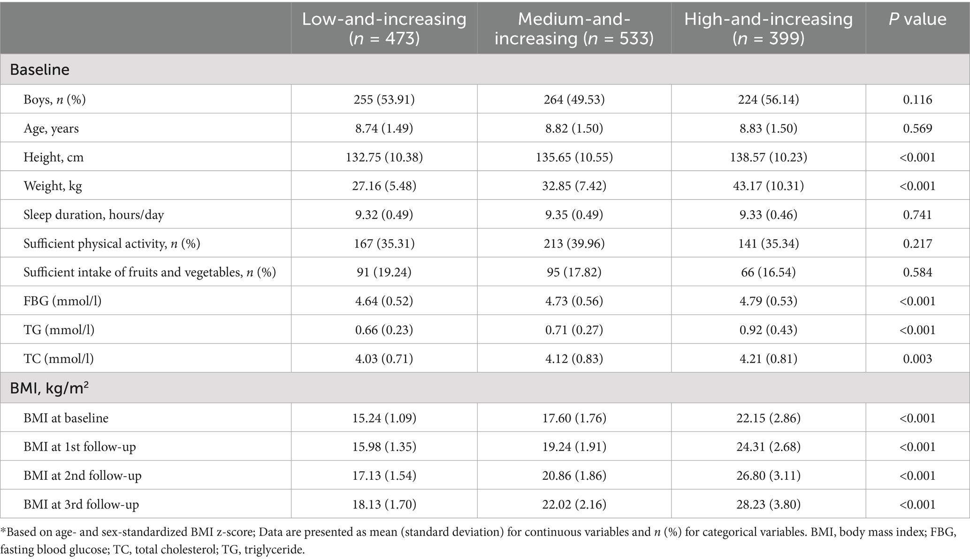The width and height of the screenshot is (970, 560).
Task: Click the P value column header
Action: (917, 19)
